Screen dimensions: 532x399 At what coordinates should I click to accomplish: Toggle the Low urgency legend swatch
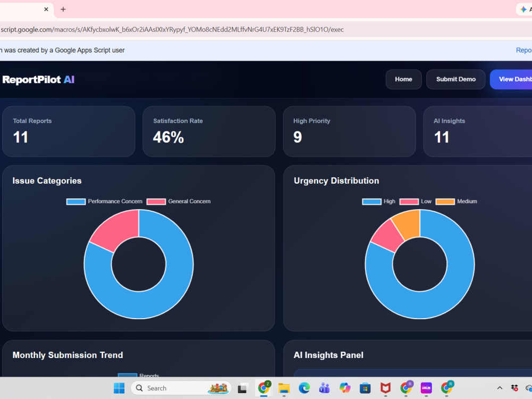coord(409,202)
